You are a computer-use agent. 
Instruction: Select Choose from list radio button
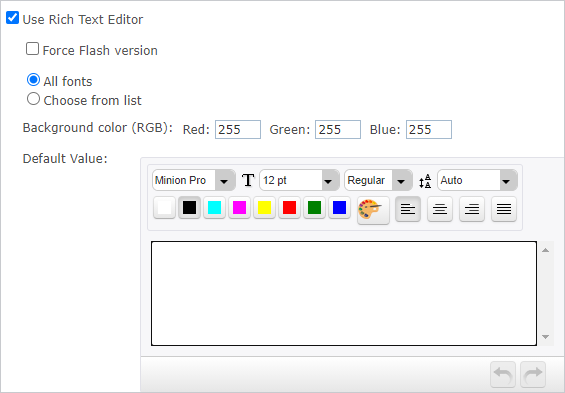pyautogui.click(x=34, y=99)
